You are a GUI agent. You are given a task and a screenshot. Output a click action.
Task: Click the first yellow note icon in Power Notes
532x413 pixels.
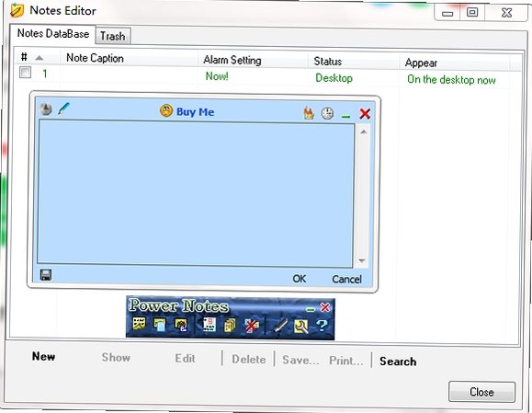139,324
